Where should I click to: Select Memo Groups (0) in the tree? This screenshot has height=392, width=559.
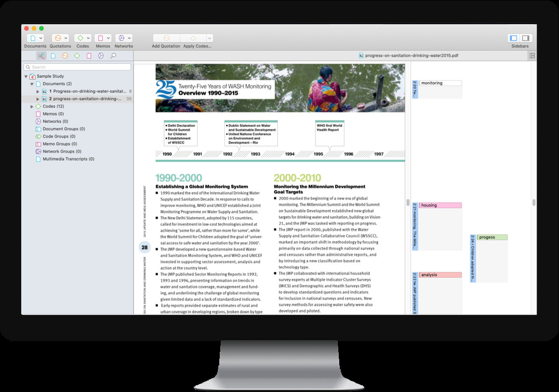[x=60, y=144]
